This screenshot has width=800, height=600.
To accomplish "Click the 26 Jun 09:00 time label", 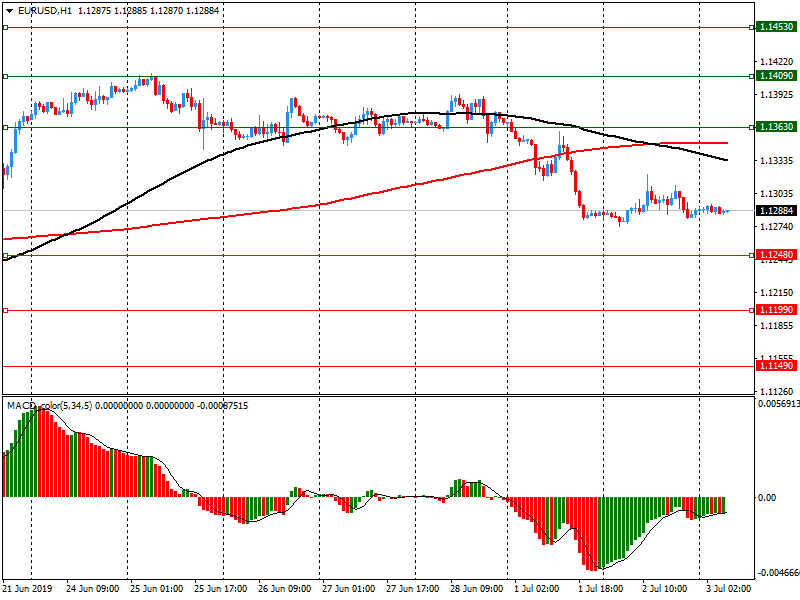I will pos(284,589).
